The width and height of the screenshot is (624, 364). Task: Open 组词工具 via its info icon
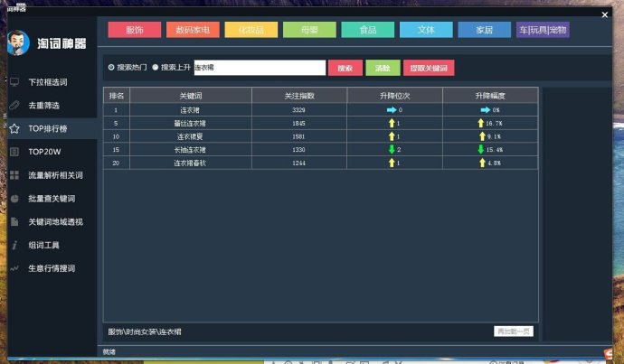14,245
